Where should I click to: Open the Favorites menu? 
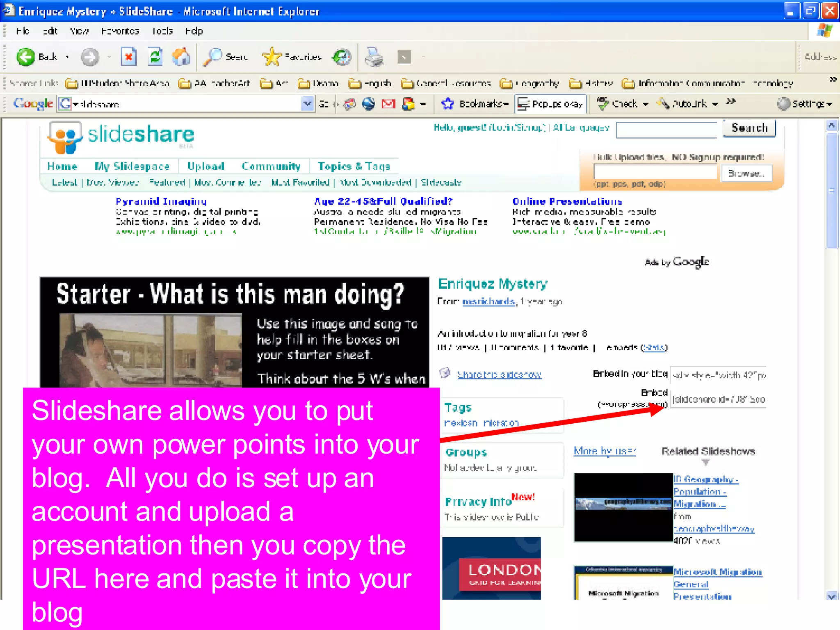pos(120,31)
